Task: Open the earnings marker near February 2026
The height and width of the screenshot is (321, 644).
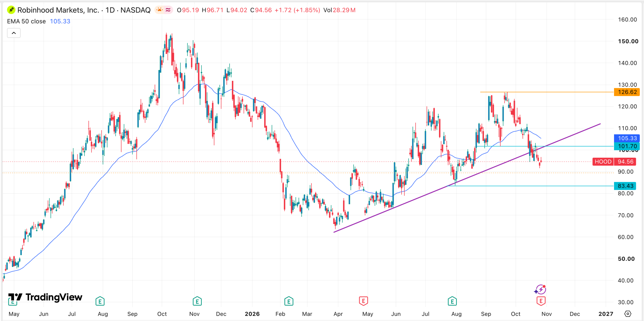Action: (289, 301)
